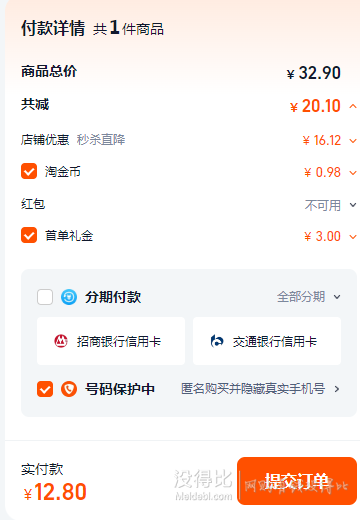This screenshot has height=520, width=360.
Task: Uncheck the 淘金币 checkbox
Action: 29,171
